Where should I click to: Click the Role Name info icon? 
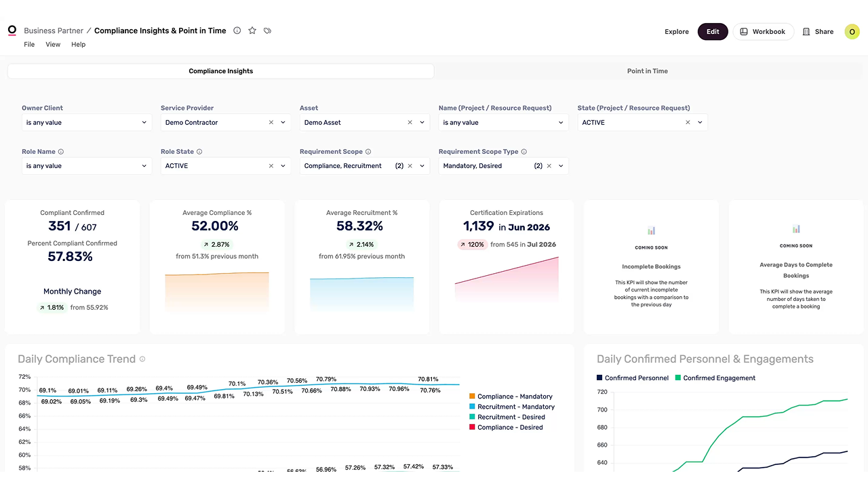(61, 152)
